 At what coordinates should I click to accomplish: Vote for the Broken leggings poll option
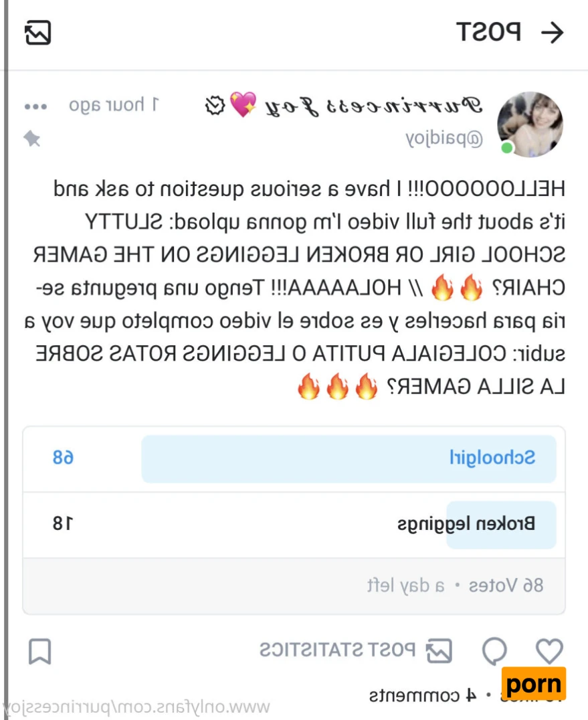click(x=294, y=525)
